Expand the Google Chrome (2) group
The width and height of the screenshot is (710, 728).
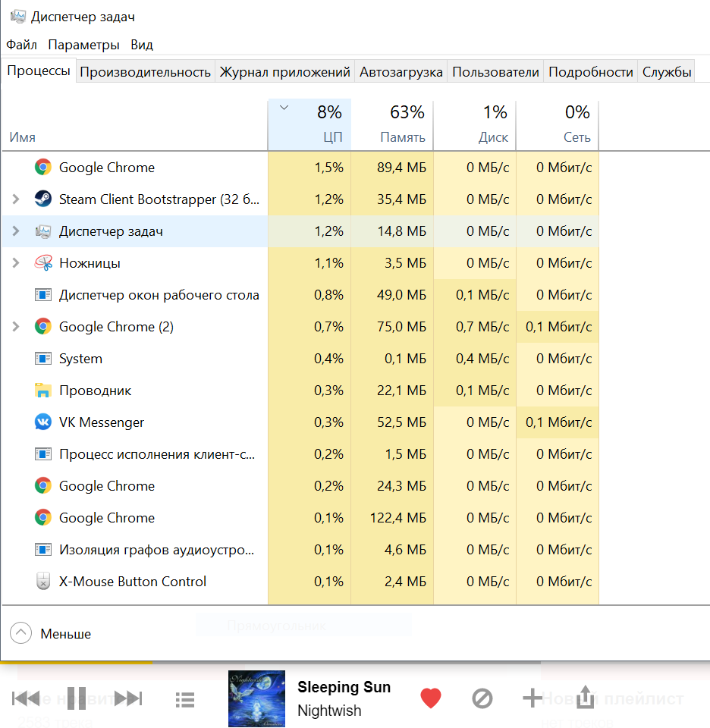[x=16, y=326]
